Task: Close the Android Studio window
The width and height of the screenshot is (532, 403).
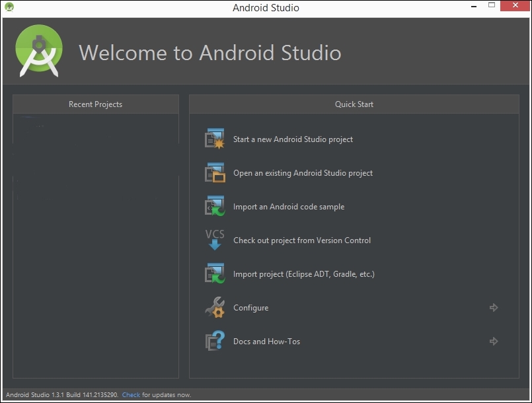Action: (515, 5)
